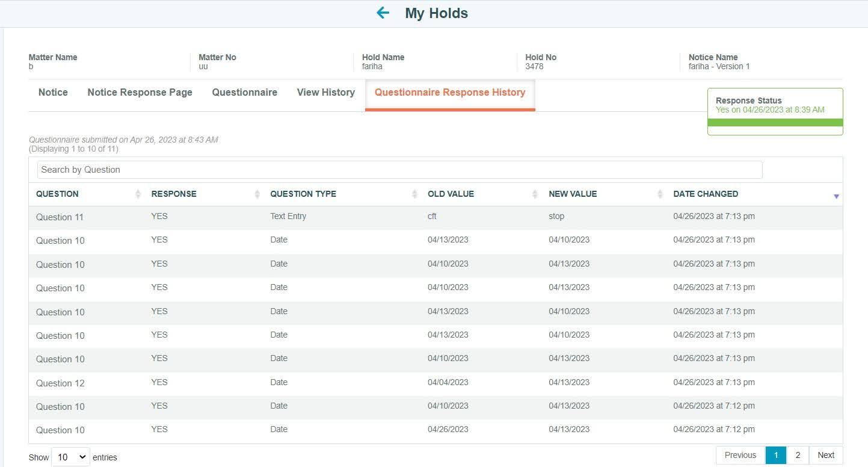Screen dimensions: 868x467
Task: Click the Previous page button
Action: click(740, 455)
